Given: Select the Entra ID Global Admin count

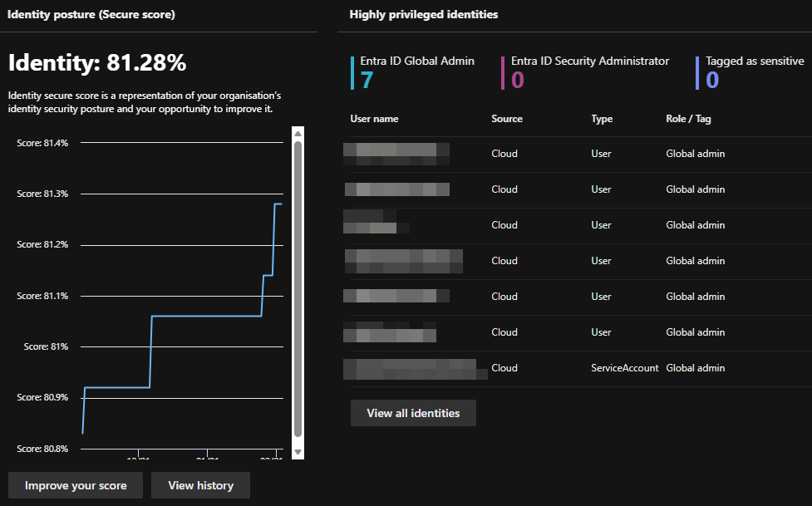Looking at the screenshot, I should [x=367, y=80].
